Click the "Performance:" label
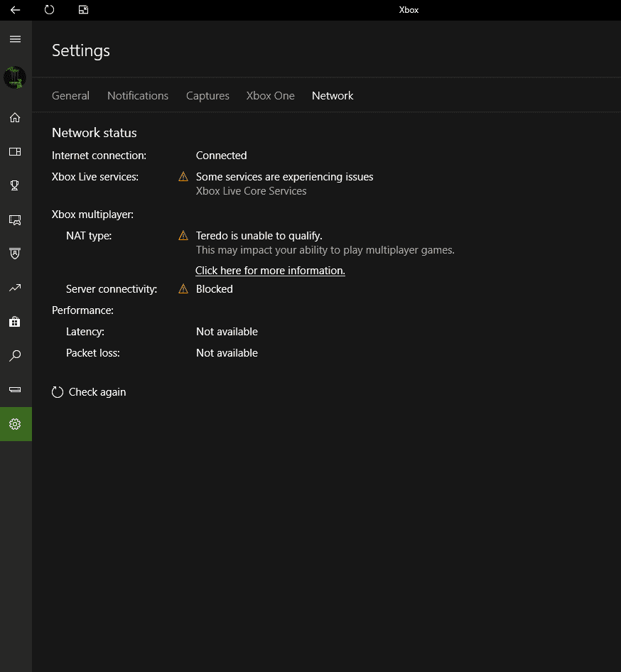621x672 pixels. click(x=82, y=310)
